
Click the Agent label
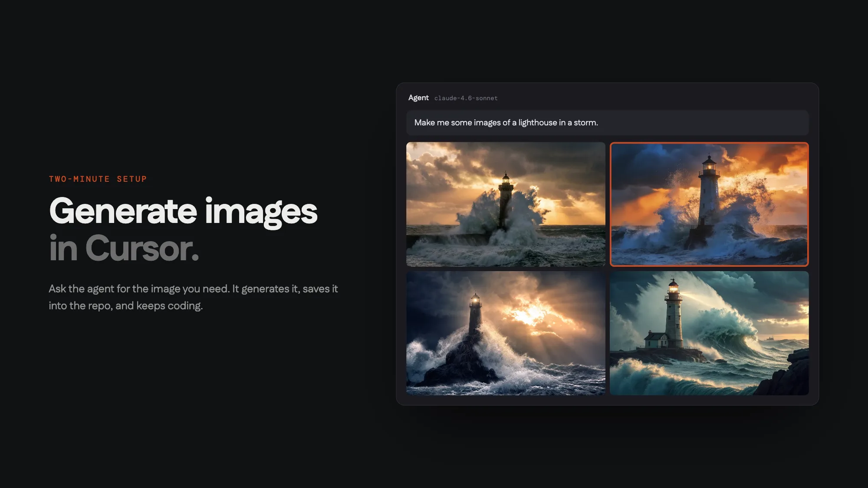click(418, 98)
